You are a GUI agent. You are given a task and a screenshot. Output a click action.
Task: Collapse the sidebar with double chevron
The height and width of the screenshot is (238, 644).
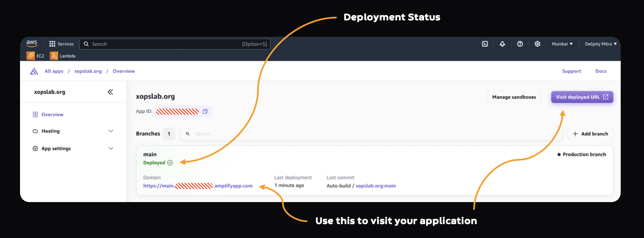[x=110, y=92]
